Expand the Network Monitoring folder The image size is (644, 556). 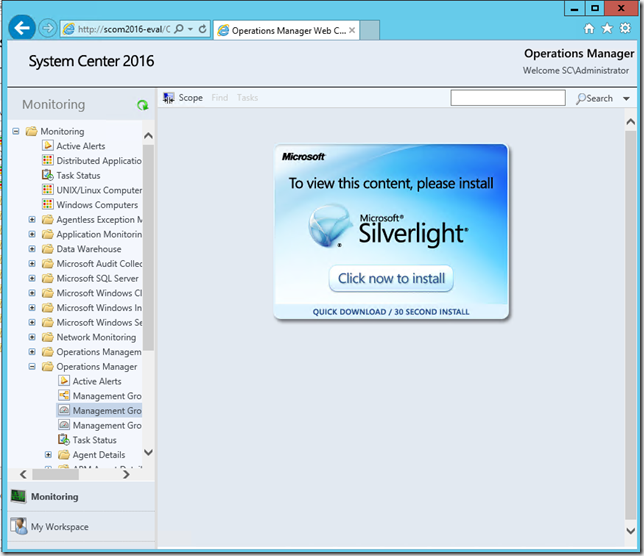[x=32, y=337]
